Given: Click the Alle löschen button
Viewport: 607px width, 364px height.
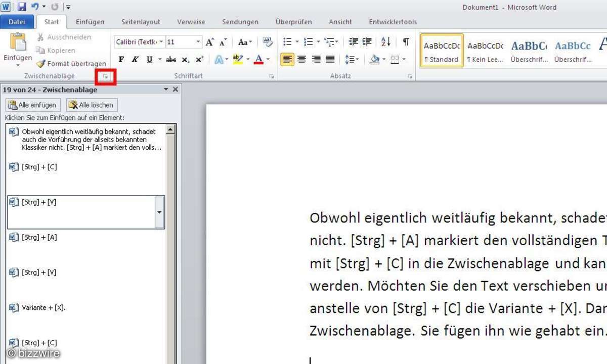Looking at the screenshot, I should tap(92, 105).
